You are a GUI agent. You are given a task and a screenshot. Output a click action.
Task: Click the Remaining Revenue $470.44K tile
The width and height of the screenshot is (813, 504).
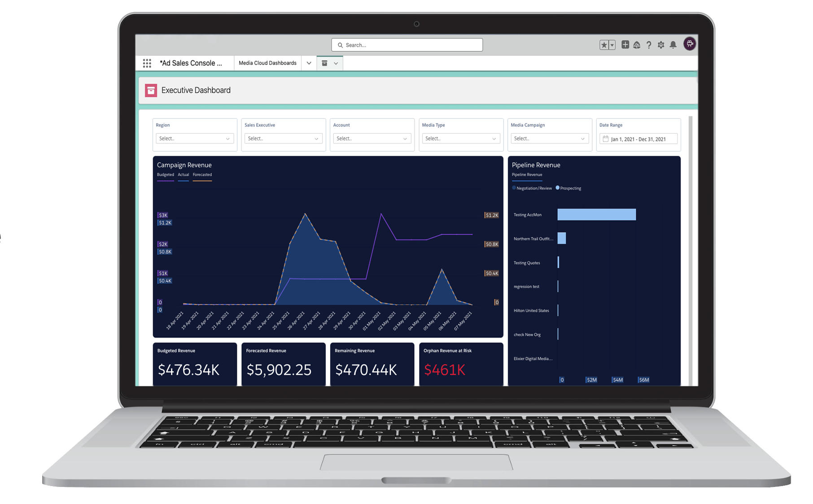372,364
